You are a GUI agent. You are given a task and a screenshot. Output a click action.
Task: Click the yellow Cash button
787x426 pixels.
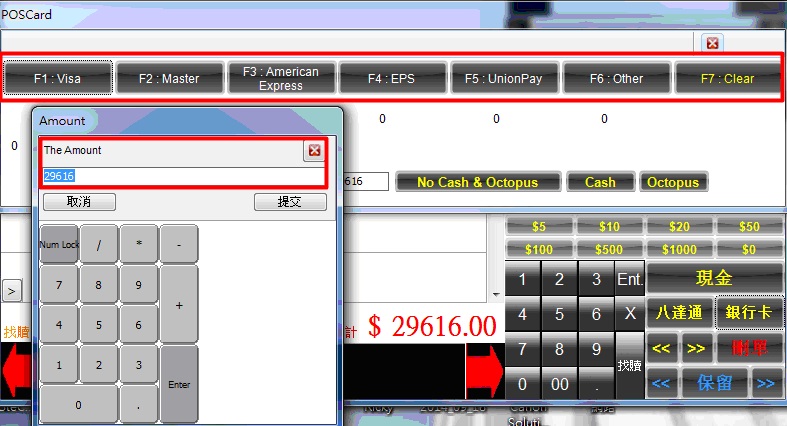click(601, 182)
